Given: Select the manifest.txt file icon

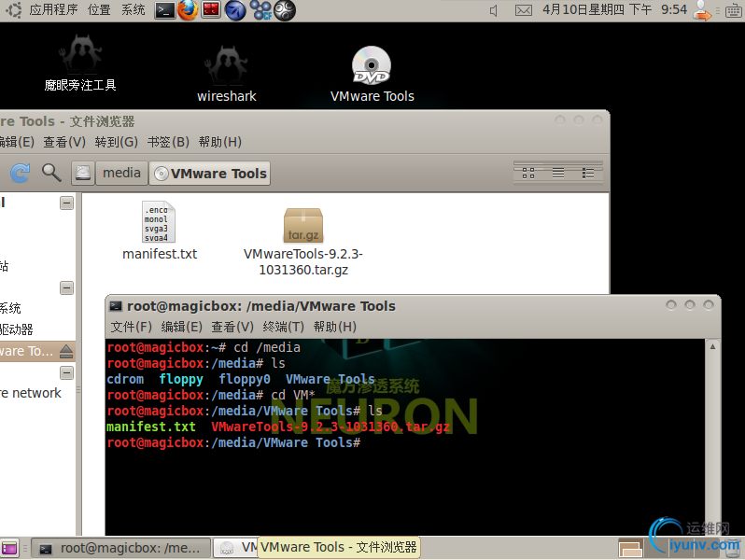Looking at the screenshot, I should pyautogui.click(x=160, y=231).
